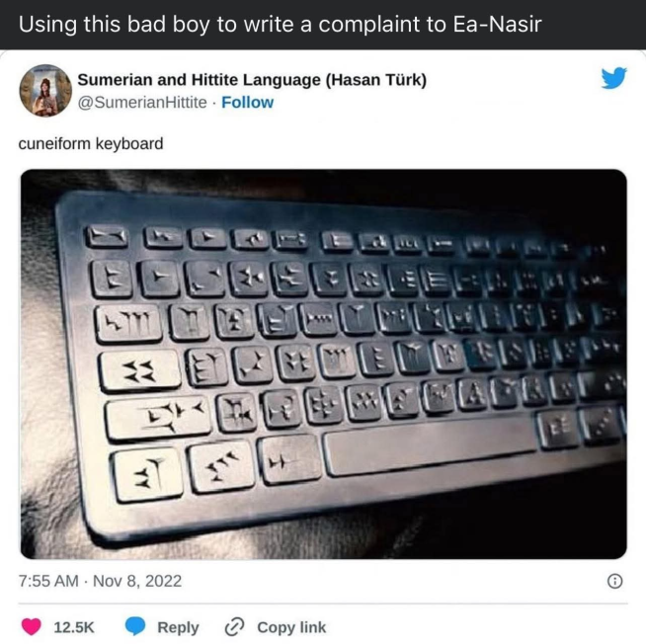Viewport: 646px width, 644px height.
Task: Follow the @SumerianHittite account
Action: click(x=247, y=102)
